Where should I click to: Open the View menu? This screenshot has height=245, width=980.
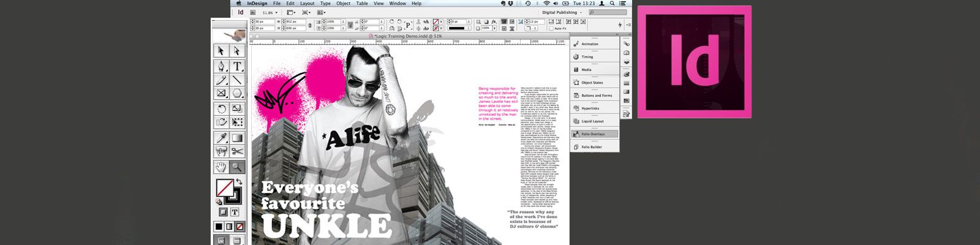click(379, 4)
